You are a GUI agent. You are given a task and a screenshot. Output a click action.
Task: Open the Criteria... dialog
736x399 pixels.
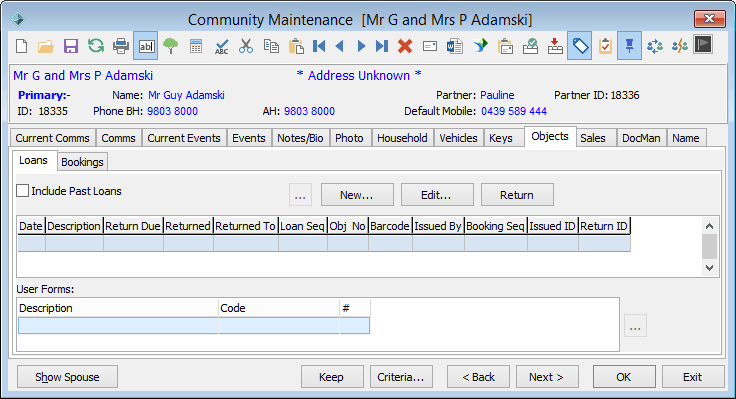click(401, 377)
